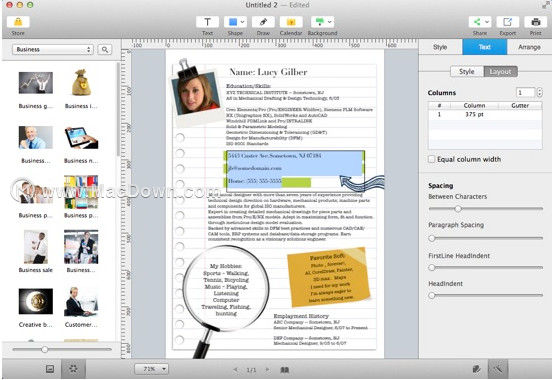Click the clipart search magnifier icon

105,49
